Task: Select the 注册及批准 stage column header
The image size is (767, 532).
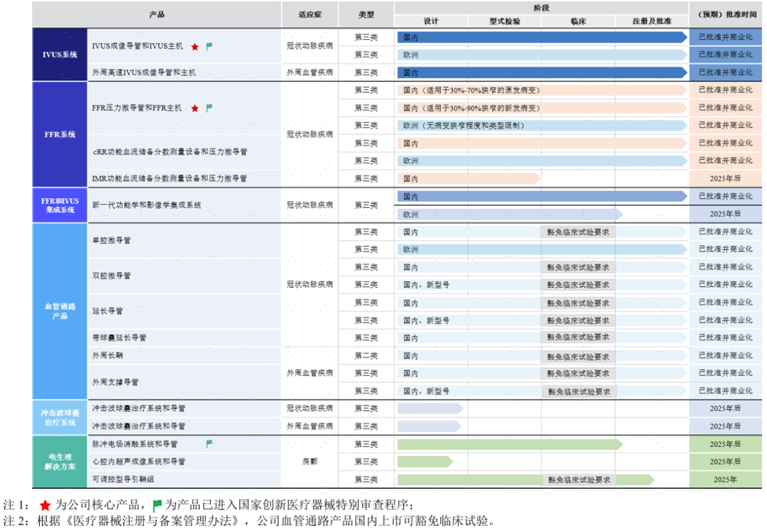Action: 651,21
